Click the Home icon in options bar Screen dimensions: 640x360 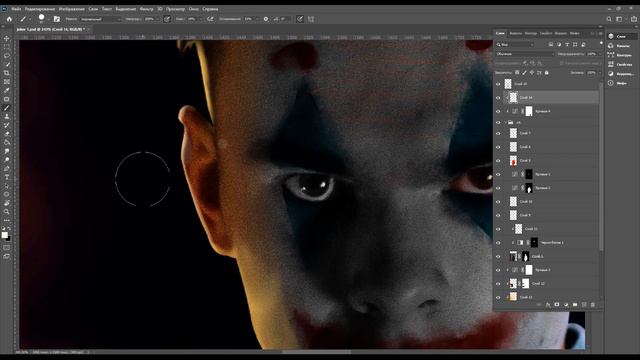click(x=9, y=19)
